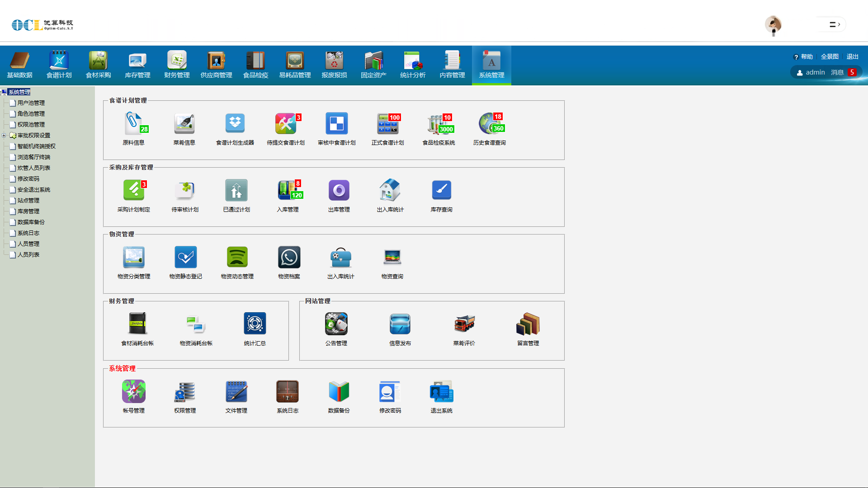Screen dimensions: 868x488
Task: Click the 帮助 help link
Action: pos(806,56)
